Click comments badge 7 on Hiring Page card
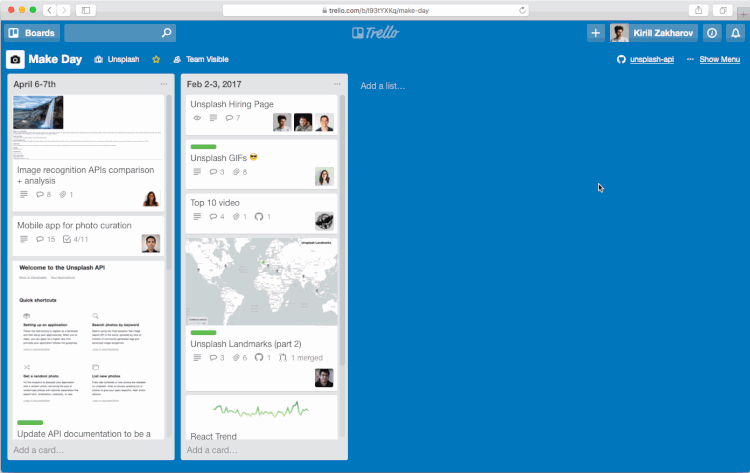 coord(233,118)
